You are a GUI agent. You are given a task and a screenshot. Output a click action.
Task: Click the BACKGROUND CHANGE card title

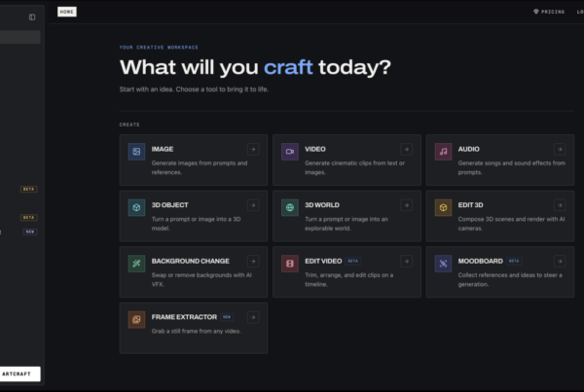tap(191, 261)
